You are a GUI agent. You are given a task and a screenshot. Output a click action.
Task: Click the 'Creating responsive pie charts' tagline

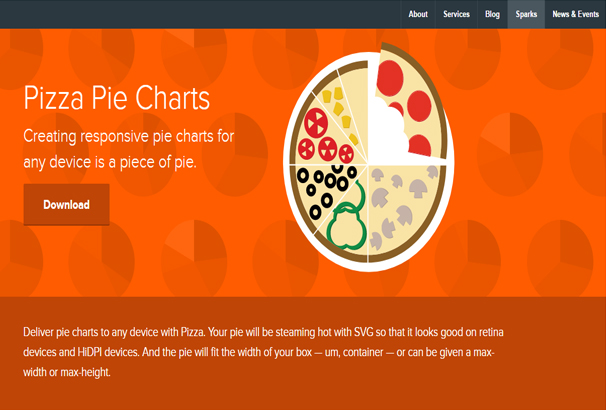point(129,149)
